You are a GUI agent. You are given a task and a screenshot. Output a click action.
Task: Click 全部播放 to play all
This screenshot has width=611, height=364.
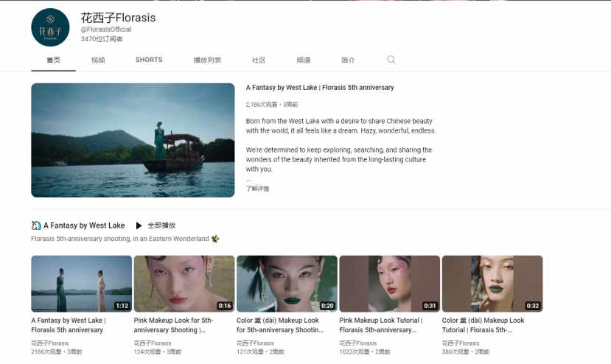[x=161, y=225]
